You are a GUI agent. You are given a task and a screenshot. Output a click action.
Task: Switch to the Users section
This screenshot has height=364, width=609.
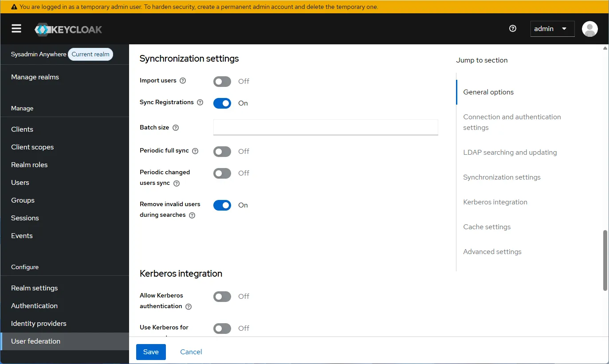click(20, 182)
